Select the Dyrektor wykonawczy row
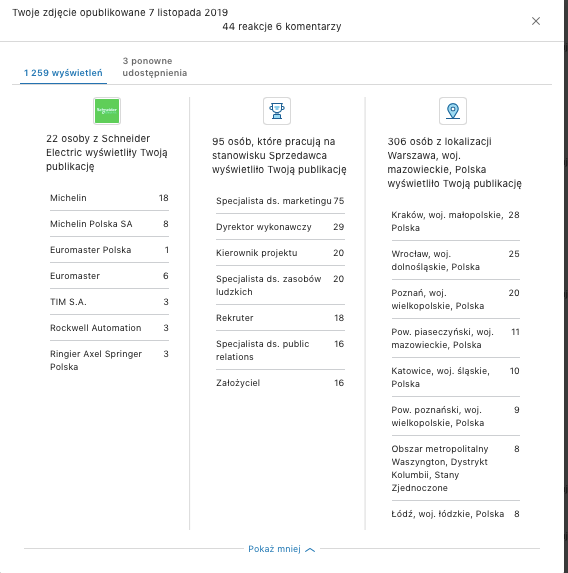 (x=280, y=227)
